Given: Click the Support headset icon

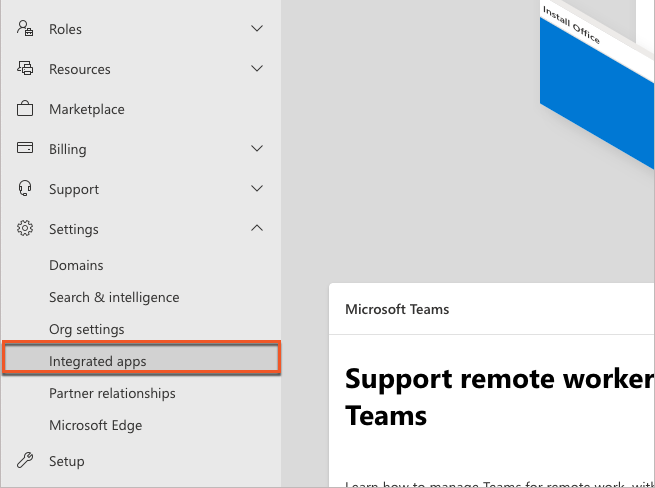Looking at the screenshot, I should [25, 188].
